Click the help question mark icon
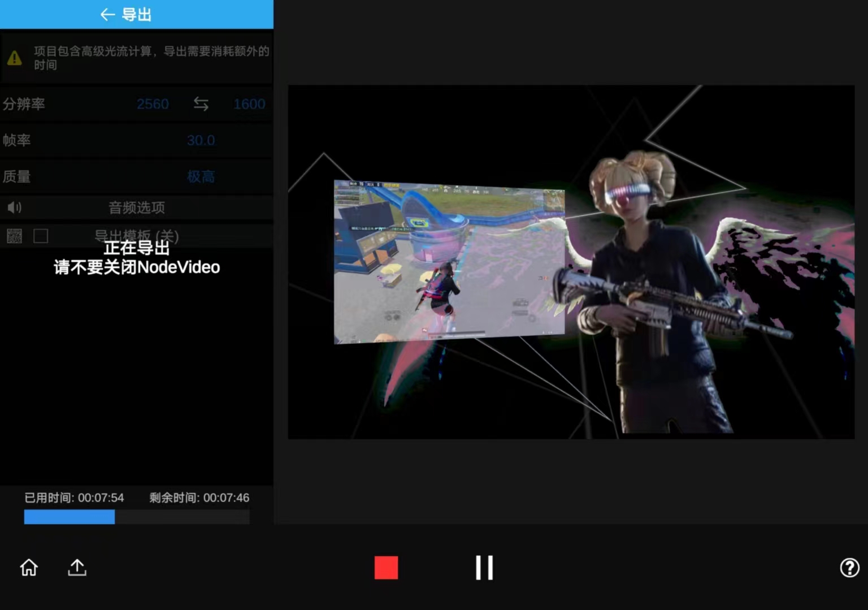This screenshot has width=868, height=610. click(849, 567)
